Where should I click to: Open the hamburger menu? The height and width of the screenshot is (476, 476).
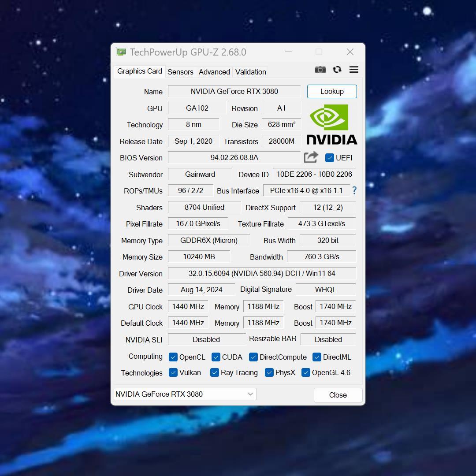[x=354, y=69]
